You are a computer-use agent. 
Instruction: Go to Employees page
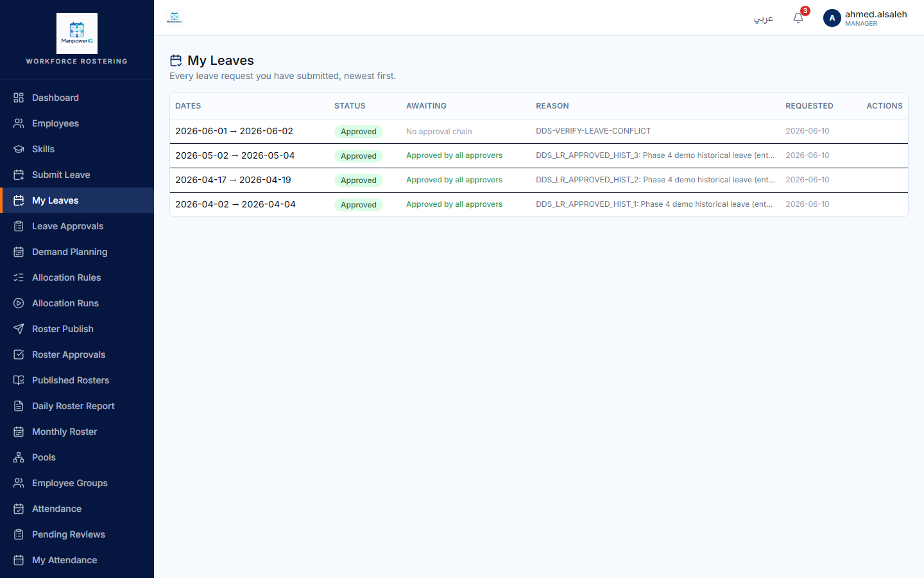[x=77, y=123]
